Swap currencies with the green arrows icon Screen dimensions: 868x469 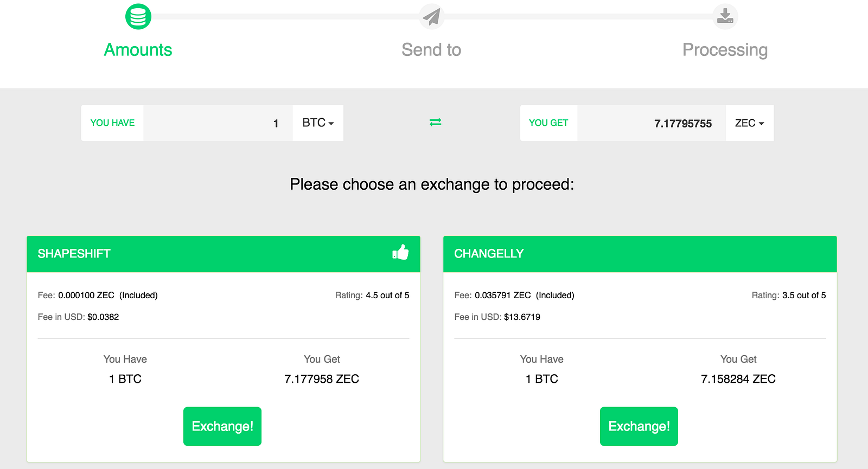pyautogui.click(x=435, y=123)
